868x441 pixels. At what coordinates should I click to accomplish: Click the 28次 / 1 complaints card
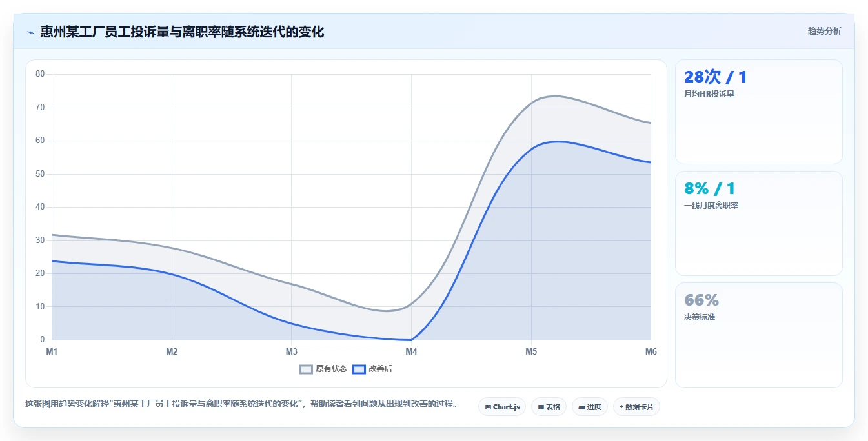[759, 112]
